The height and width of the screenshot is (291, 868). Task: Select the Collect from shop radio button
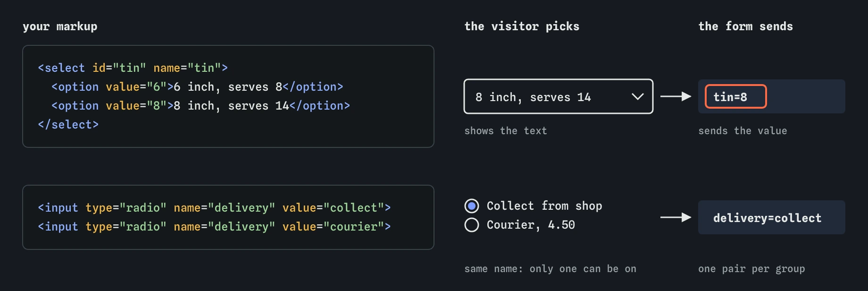click(472, 206)
